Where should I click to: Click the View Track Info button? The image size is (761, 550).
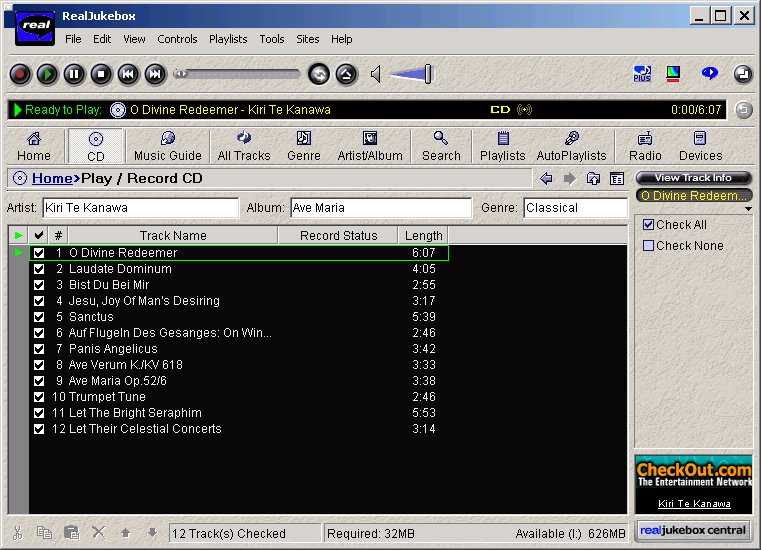(x=693, y=178)
